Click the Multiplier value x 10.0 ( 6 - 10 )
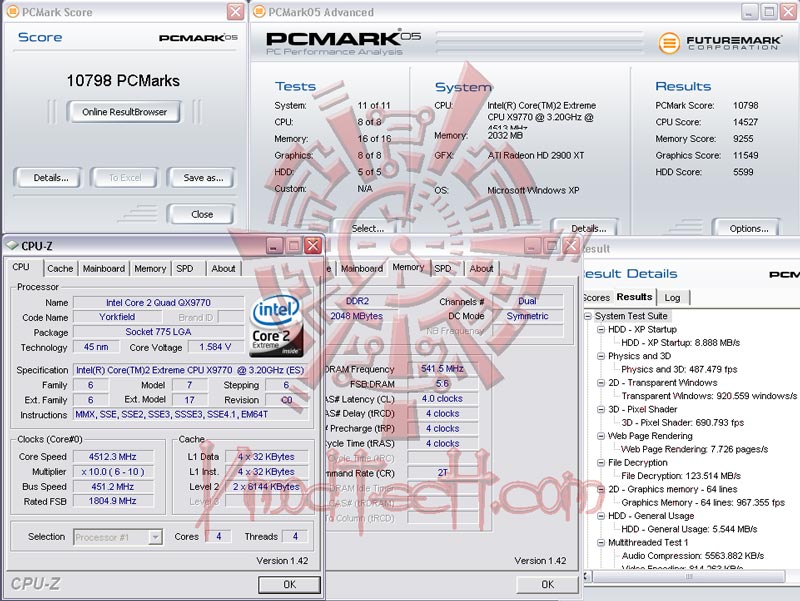800x601 pixels. coord(113,471)
